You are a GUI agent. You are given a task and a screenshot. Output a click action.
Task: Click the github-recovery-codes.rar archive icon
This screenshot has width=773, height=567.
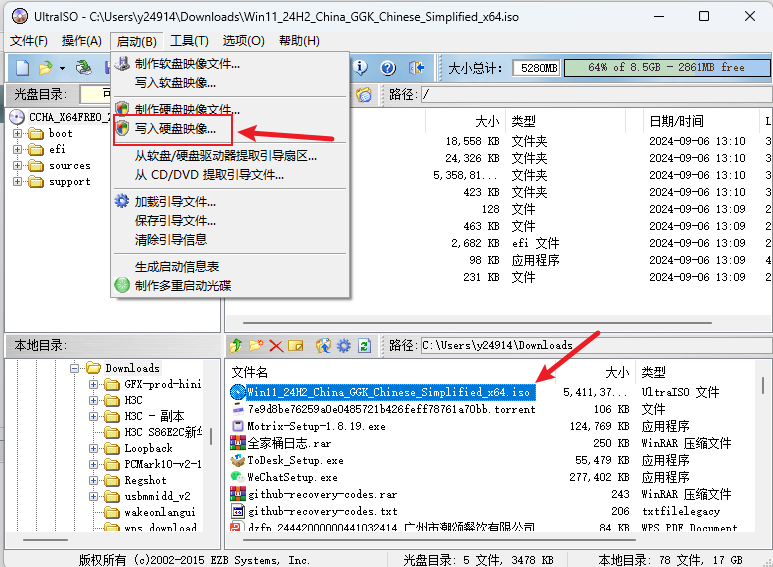tap(238, 494)
